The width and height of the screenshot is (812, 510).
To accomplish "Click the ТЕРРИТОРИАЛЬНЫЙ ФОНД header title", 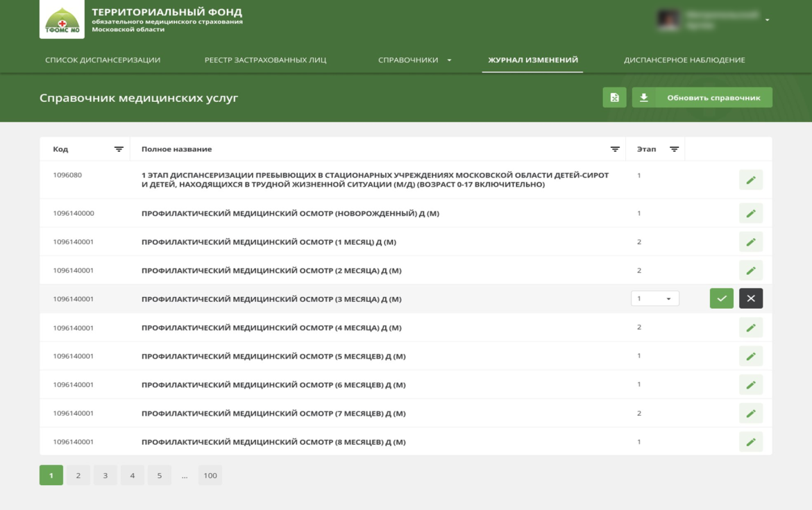I will coord(167,12).
